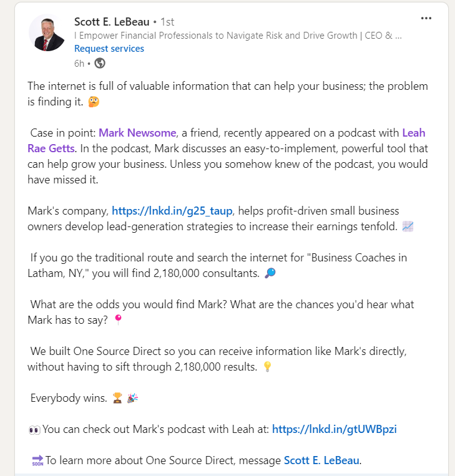Open the three-dot post options menu
The image size is (455, 476).
pyautogui.click(x=426, y=18)
